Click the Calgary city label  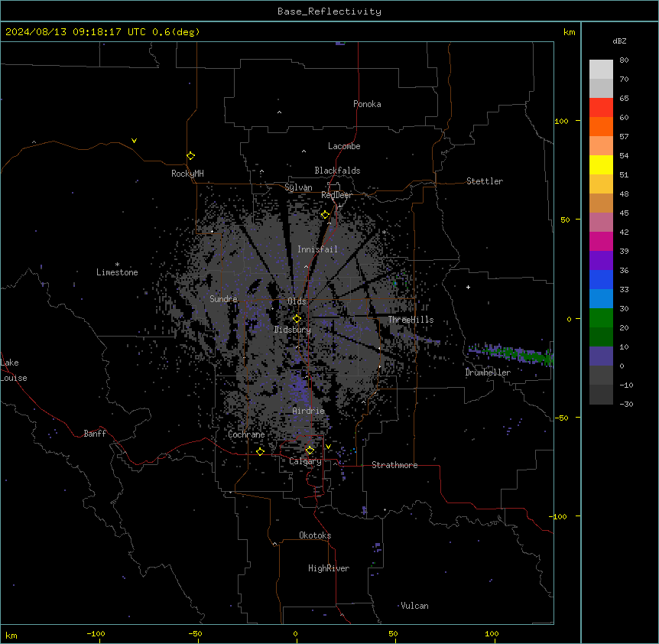pyautogui.click(x=305, y=461)
